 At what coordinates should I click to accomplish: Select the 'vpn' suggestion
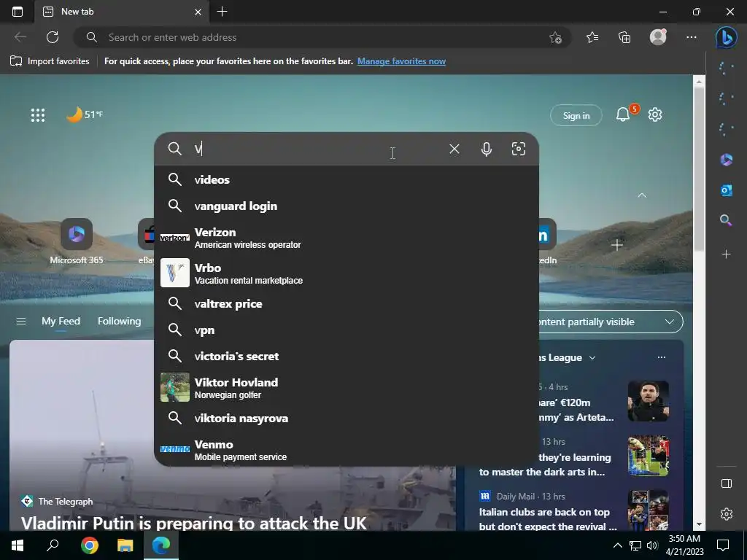coord(347,330)
